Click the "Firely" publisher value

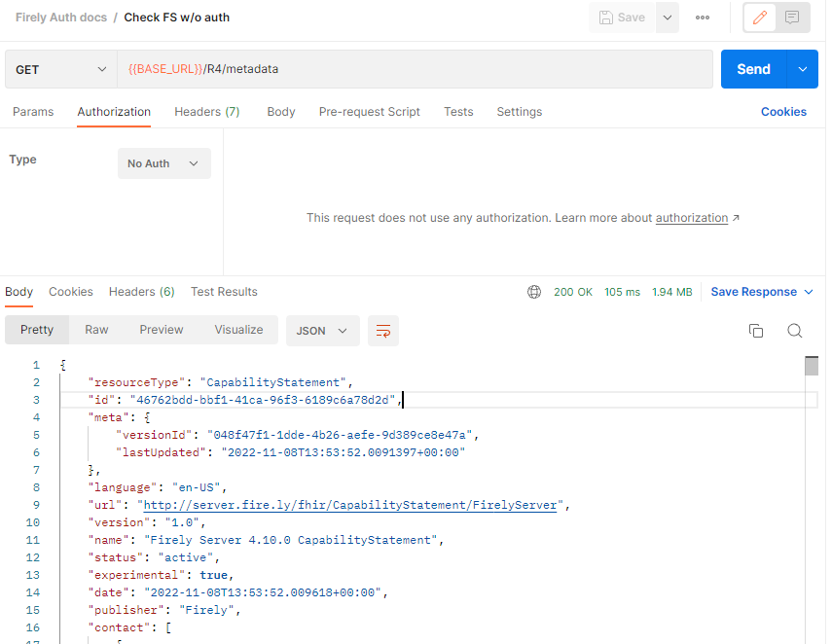coord(207,610)
